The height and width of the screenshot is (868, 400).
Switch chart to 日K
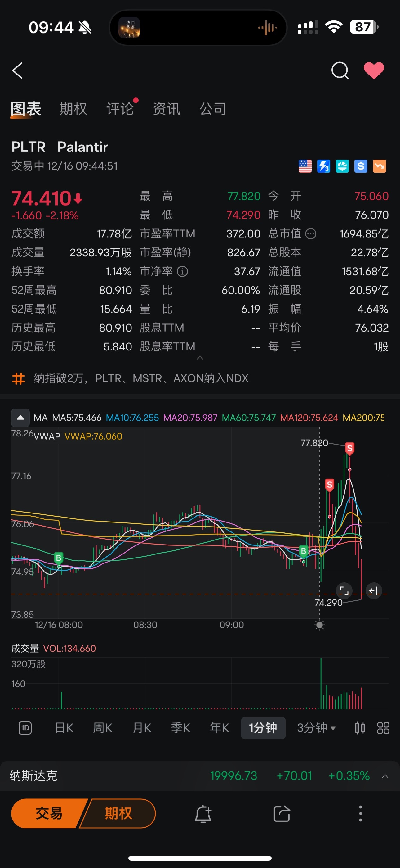(64, 728)
